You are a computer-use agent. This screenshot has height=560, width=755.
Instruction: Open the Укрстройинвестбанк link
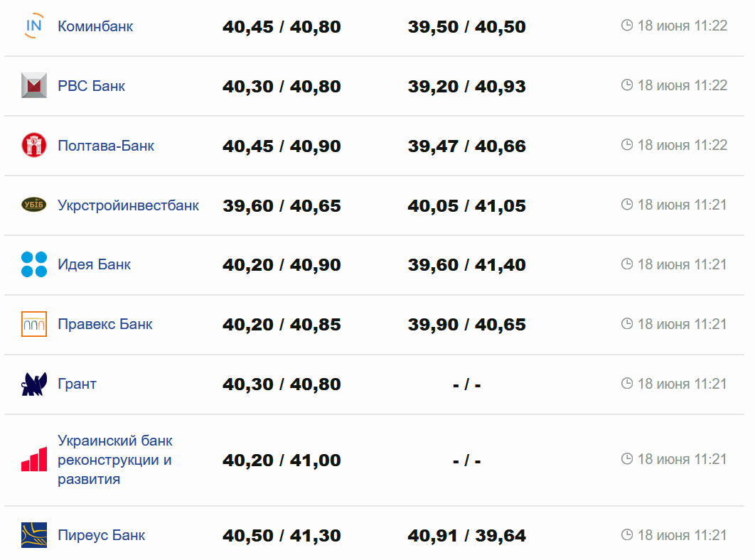pos(128,205)
